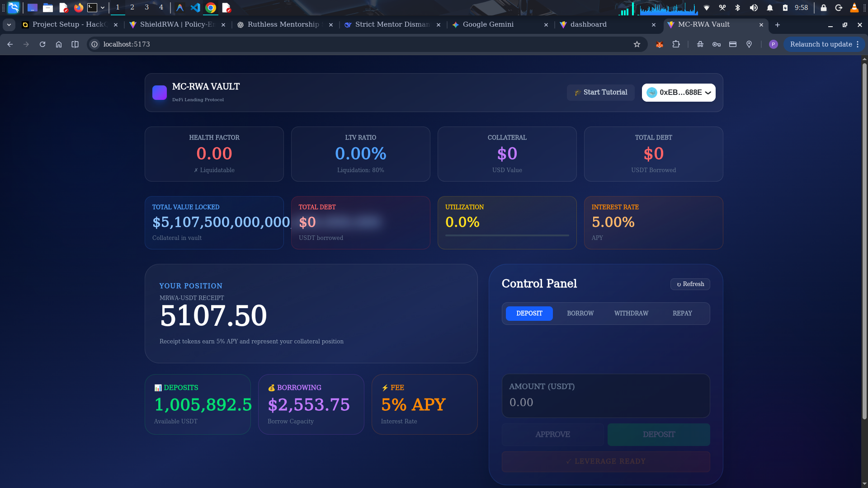Focus the Amount (USDT) input field

pyautogui.click(x=606, y=396)
